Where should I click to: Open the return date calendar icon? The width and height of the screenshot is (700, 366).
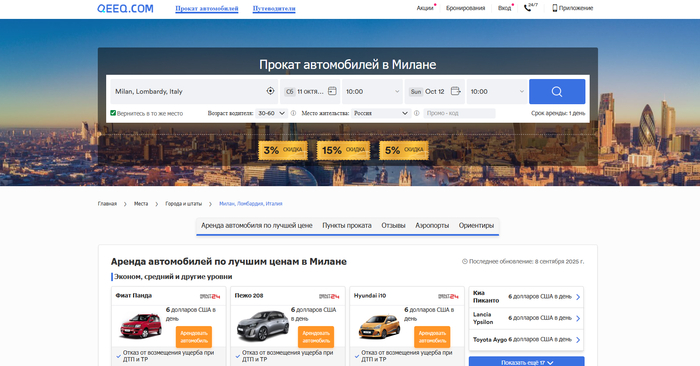click(455, 91)
